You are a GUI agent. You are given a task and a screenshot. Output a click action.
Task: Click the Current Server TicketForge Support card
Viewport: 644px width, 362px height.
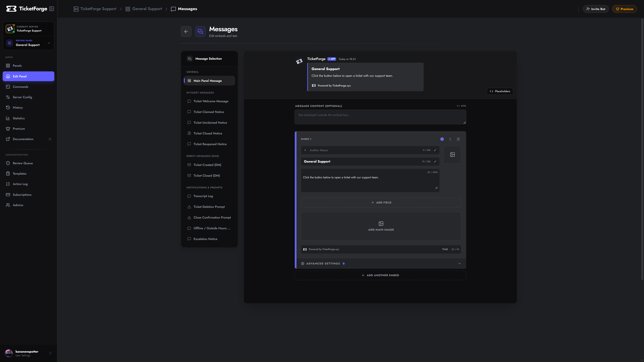pos(29,29)
